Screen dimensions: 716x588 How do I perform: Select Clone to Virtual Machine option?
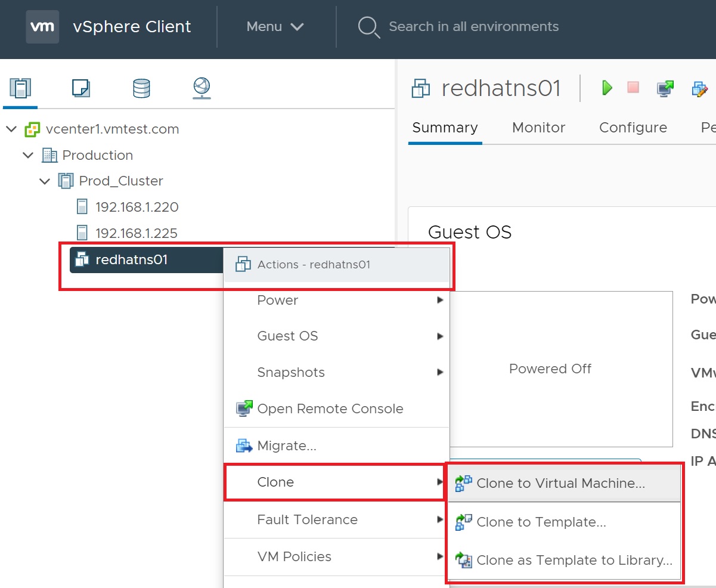[560, 484]
